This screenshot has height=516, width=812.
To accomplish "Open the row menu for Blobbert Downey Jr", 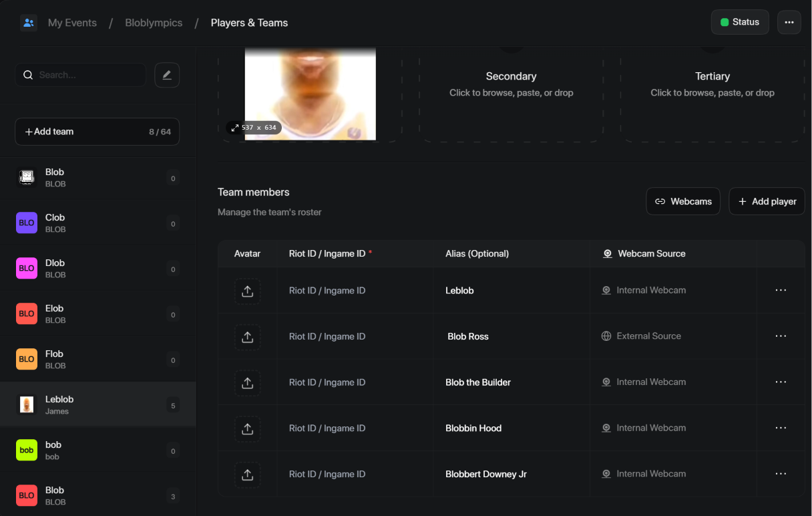I will pyautogui.click(x=781, y=473).
